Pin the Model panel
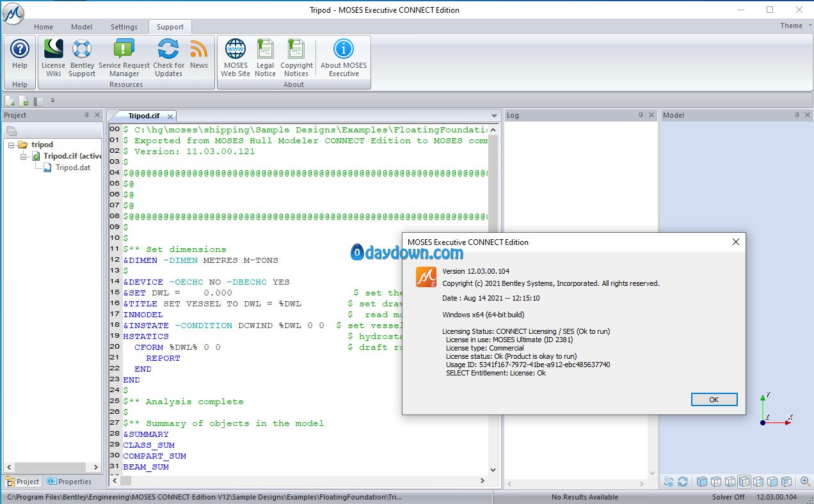The width and height of the screenshot is (814, 504). pyautogui.click(x=797, y=115)
